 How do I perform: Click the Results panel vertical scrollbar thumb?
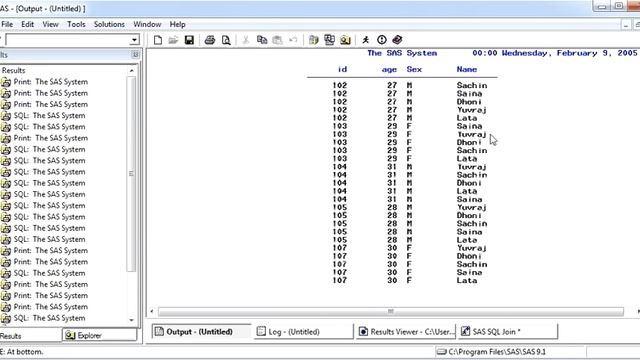(x=131, y=173)
